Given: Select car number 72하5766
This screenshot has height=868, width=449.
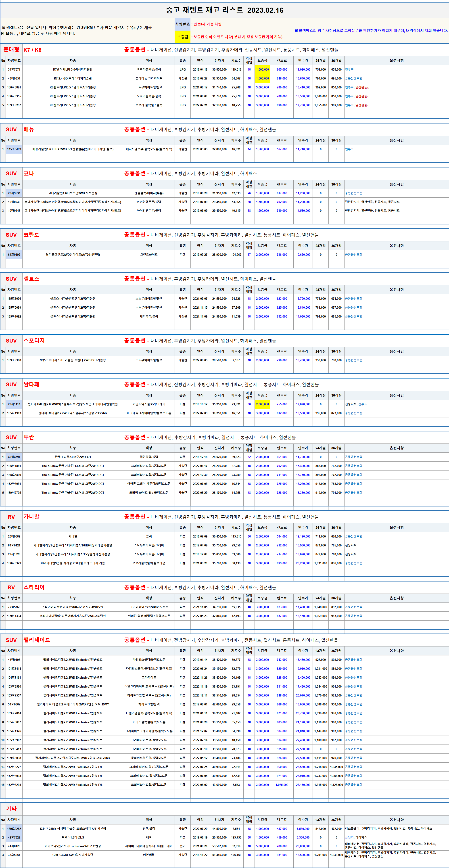Looking at the screenshot, I should tap(14, 607).
